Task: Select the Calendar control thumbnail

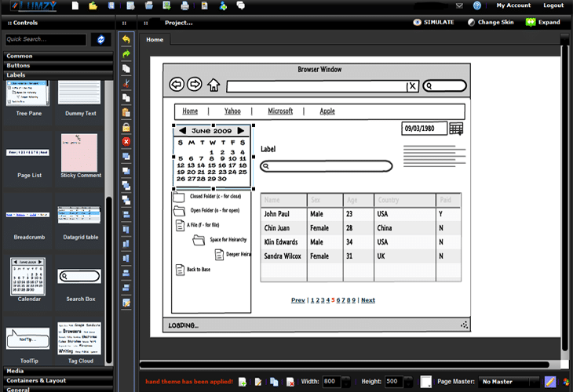Action: [x=28, y=276]
